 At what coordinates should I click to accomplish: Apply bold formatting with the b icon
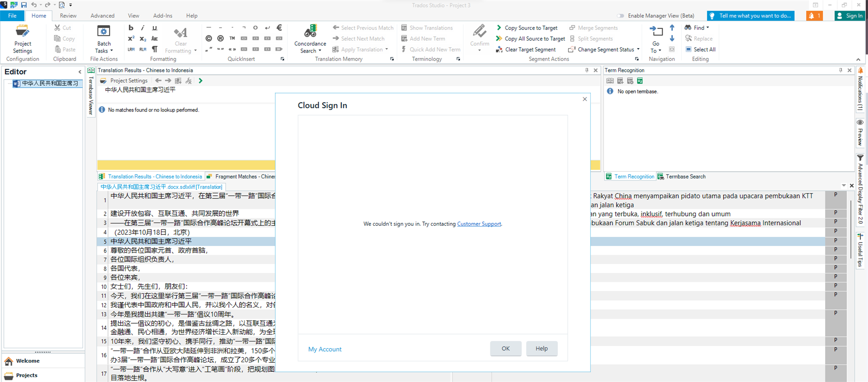coord(131,28)
